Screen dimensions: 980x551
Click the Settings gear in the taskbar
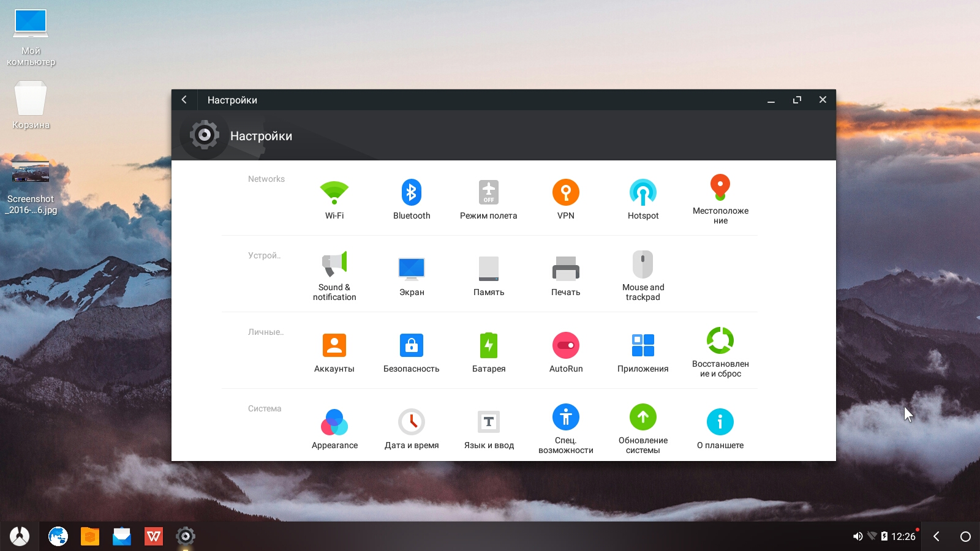tap(186, 536)
